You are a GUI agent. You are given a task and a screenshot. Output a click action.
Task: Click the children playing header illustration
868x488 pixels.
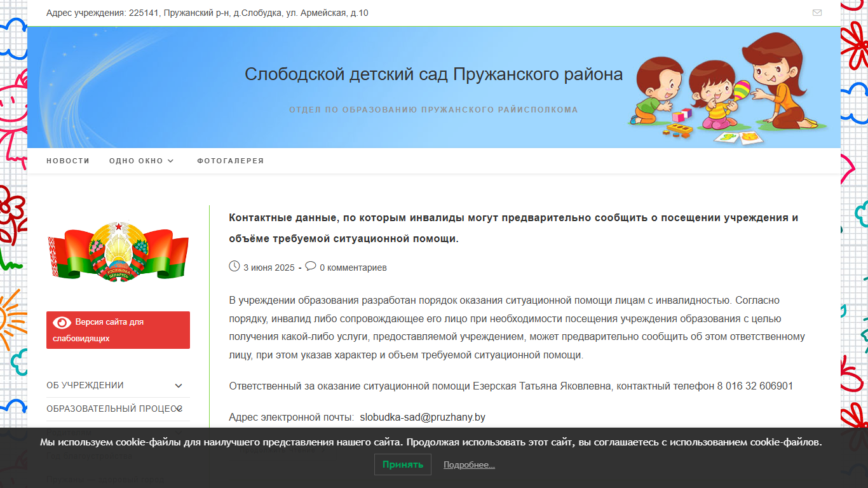728,89
